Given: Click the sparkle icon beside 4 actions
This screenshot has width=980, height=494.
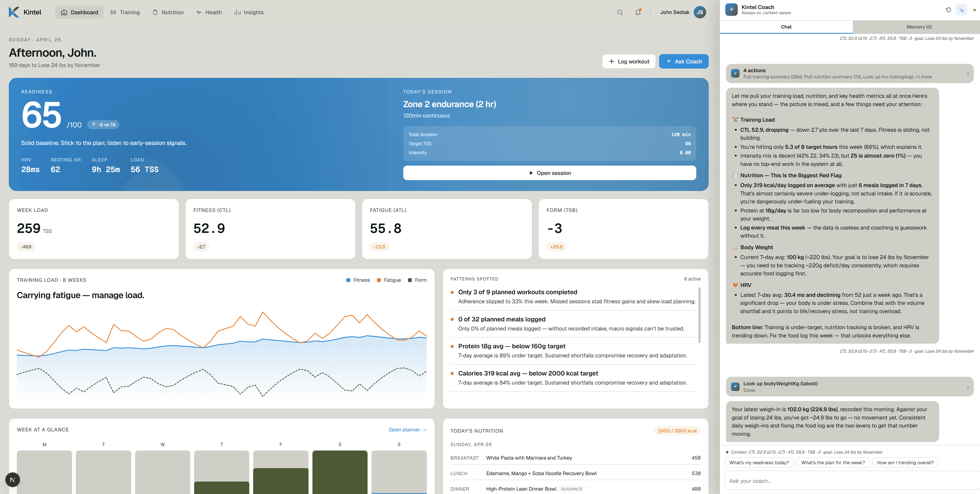Looking at the screenshot, I should point(735,73).
